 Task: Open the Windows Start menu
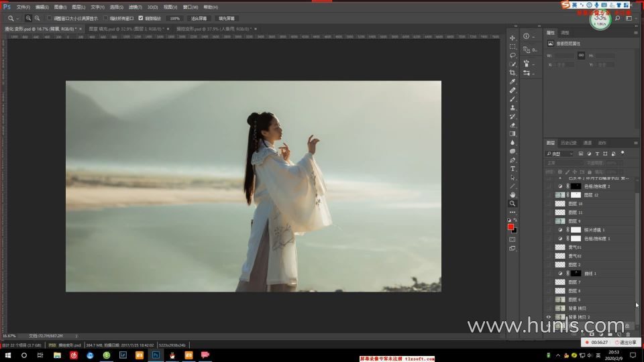click(7, 355)
